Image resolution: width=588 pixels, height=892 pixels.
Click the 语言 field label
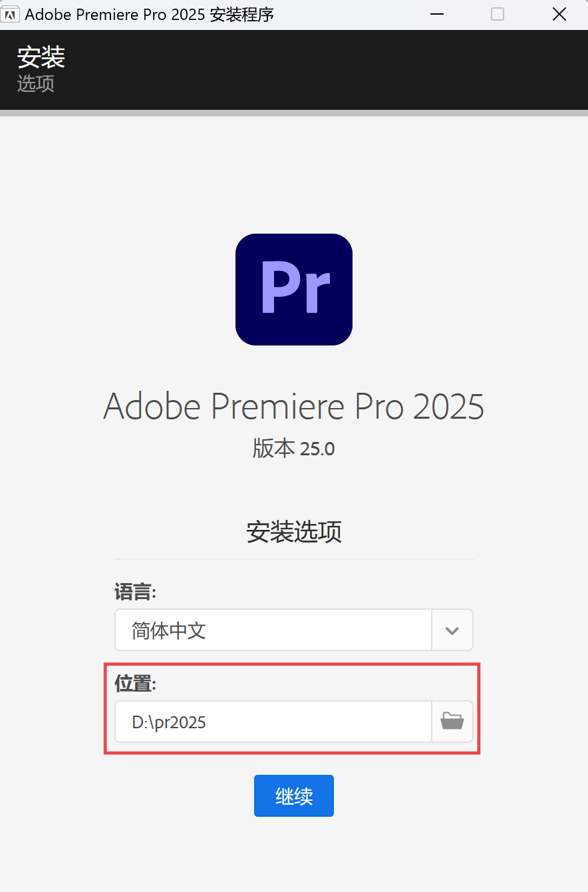135,592
